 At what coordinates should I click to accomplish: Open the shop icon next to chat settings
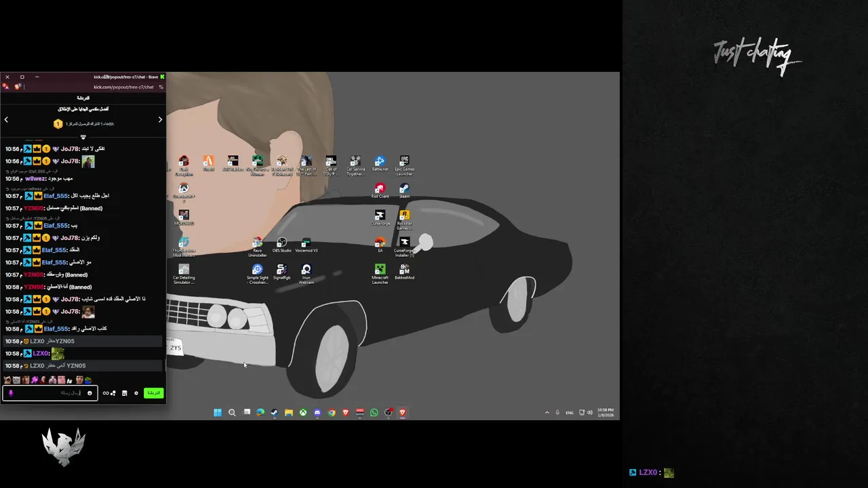[x=124, y=393]
